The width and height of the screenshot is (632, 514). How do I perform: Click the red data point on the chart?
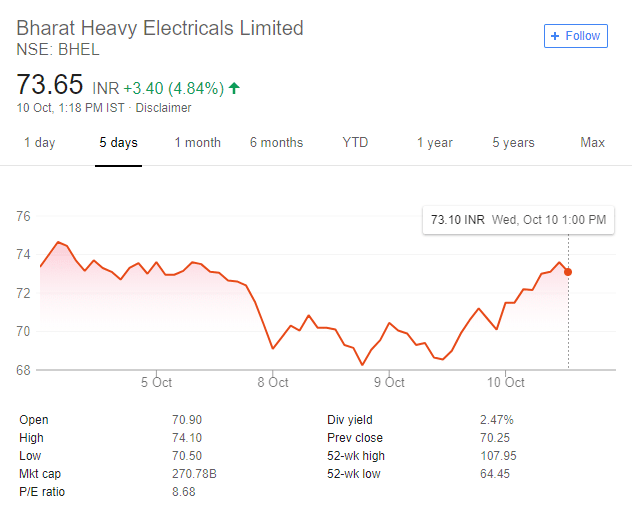click(568, 272)
